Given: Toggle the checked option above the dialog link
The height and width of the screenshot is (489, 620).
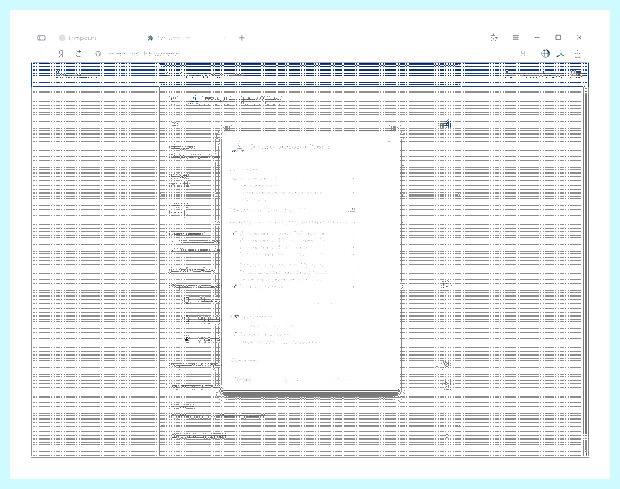Looking at the screenshot, I should (234, 286).
